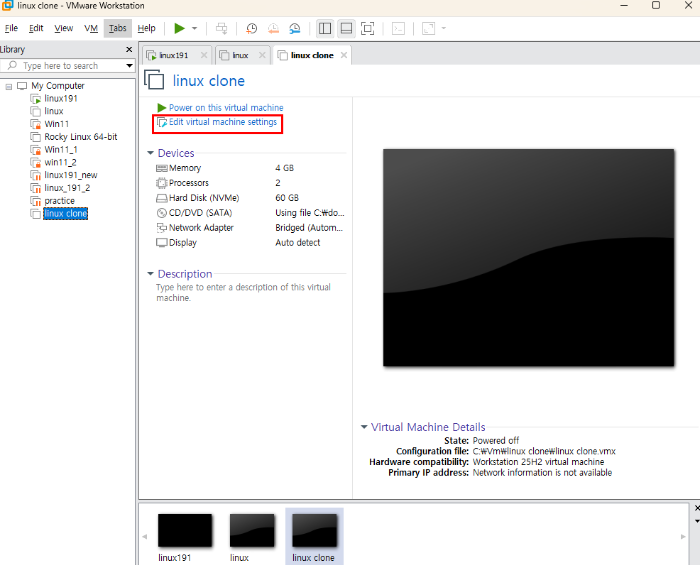Viewport: 700px width, 565px height.
Task: Click the green Power On toolbar icon
Action: (179, 29)
